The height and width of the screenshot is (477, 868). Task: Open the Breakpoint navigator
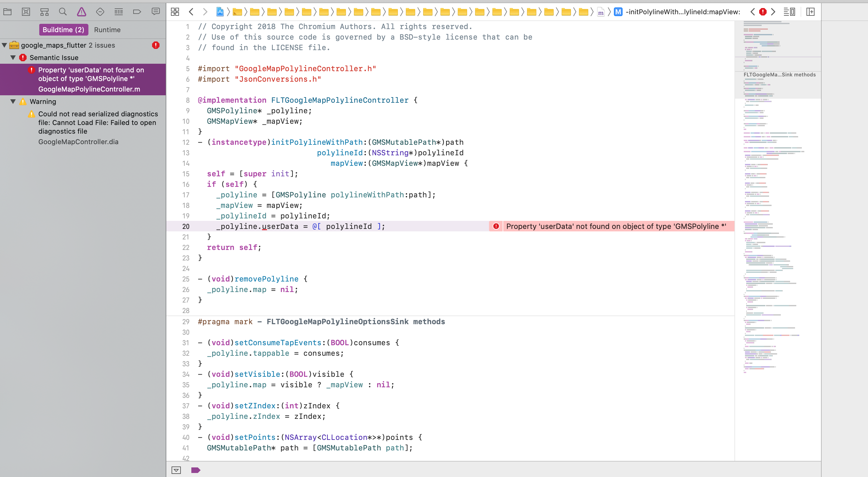(137, 11)
